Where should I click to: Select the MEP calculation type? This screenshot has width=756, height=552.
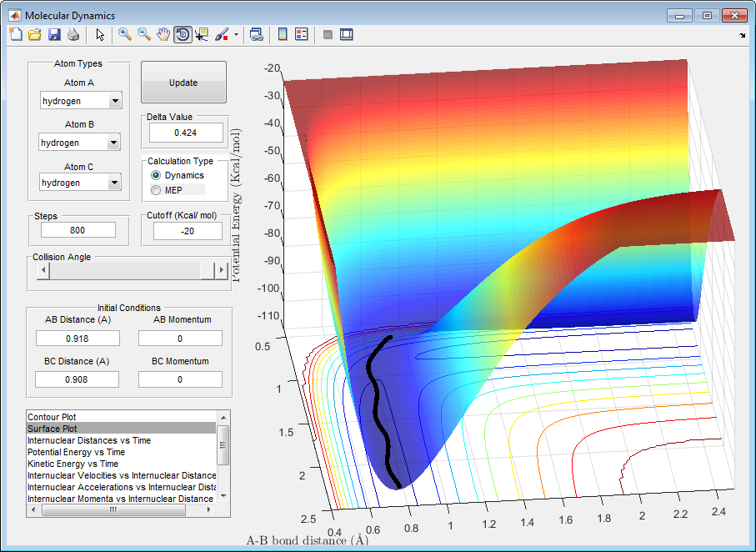coord(156,191)
